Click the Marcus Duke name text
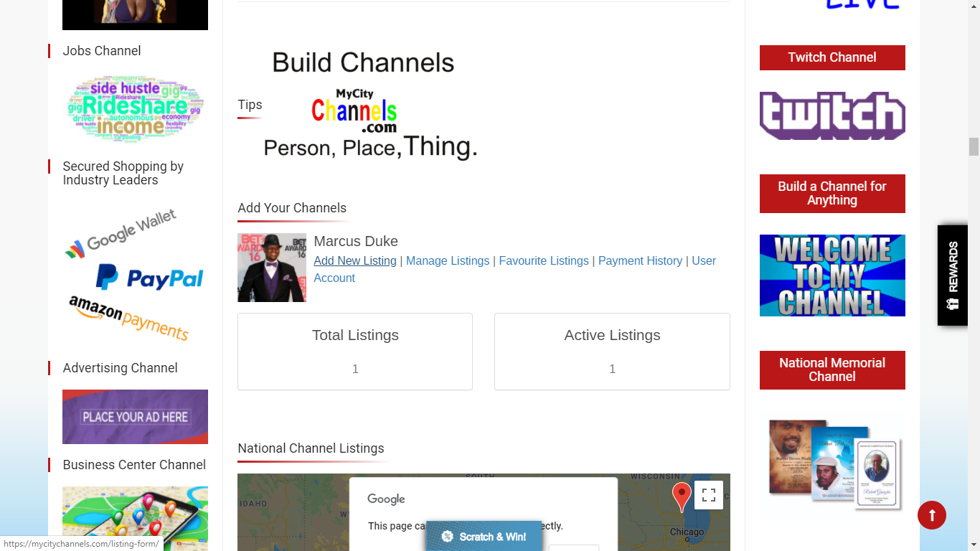The width and height of the screenshot is (980, 551). tap(356, 241)
